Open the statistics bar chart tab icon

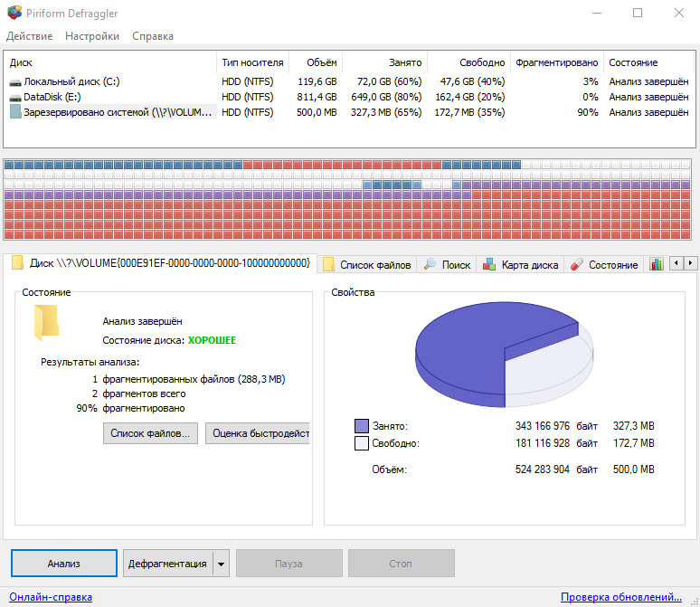pos(657,264)
